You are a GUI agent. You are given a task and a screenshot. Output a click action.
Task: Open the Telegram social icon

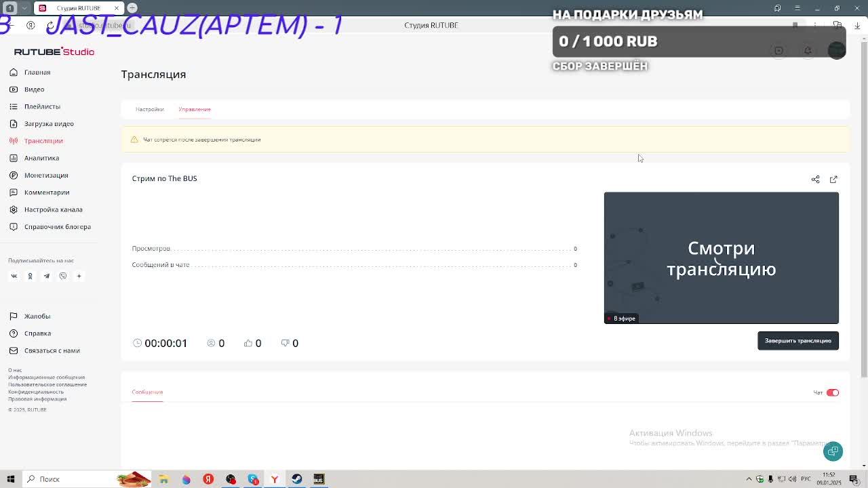[x=46, y=276]
